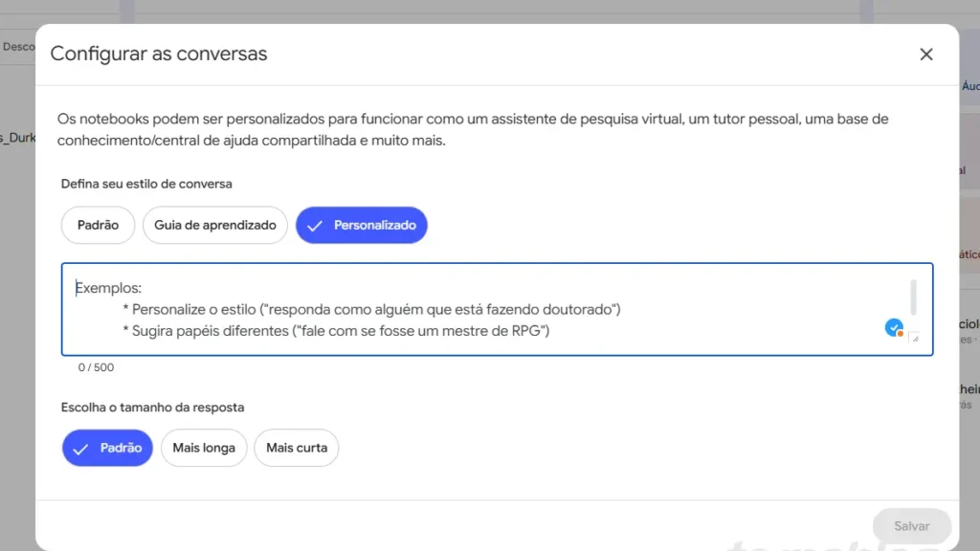Click the Áudio item on the right panel
Viewport: 980px width, 551px height.
click(x=969, y=86)
